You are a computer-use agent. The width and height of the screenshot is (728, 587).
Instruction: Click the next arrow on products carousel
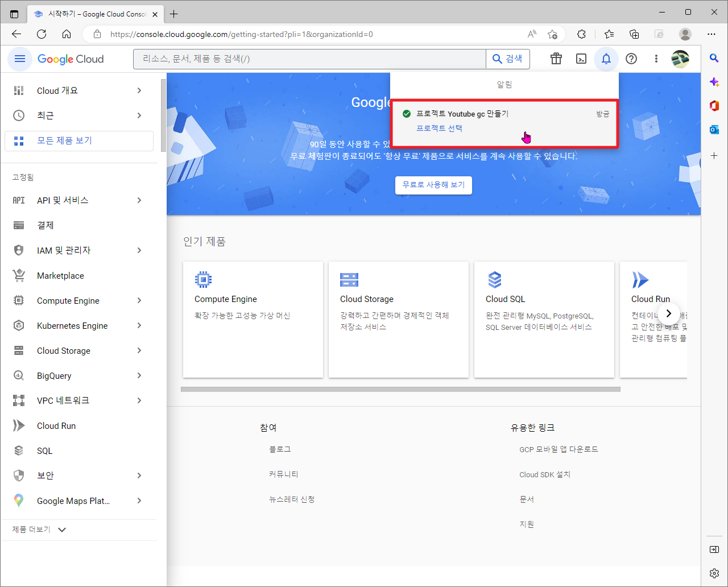pyautogui.click(x=669, y=313)
